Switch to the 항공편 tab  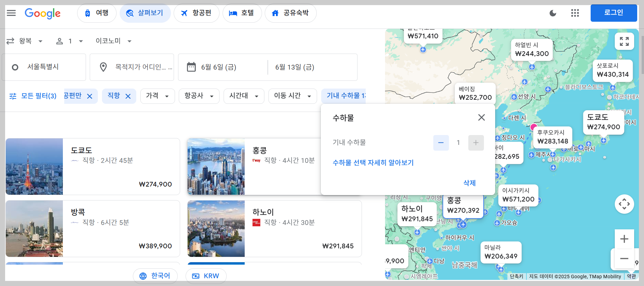196,13
